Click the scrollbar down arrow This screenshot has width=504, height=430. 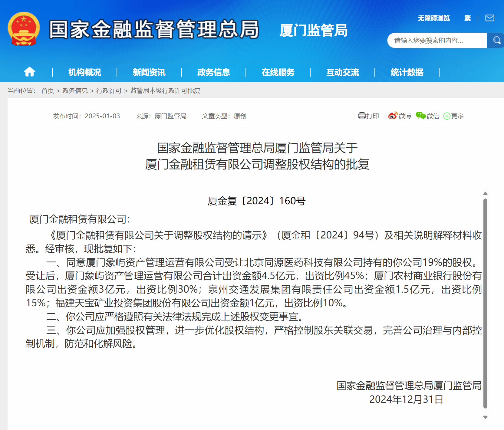(x=485, y=417)
